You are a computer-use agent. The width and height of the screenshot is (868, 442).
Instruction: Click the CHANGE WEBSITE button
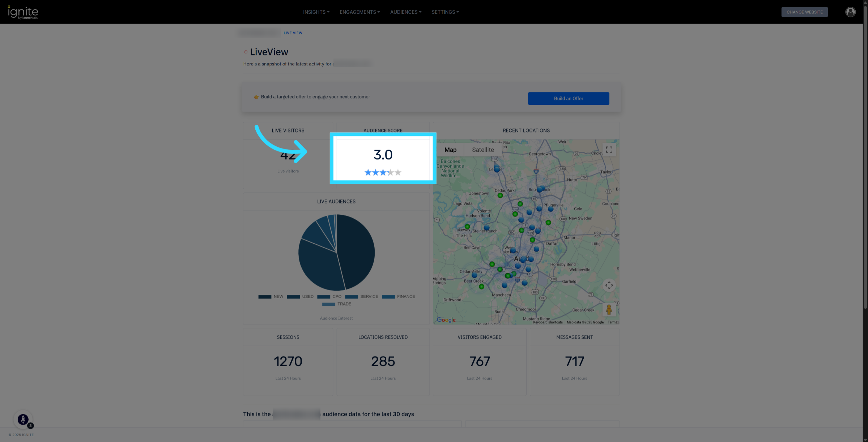click(x=804, y=12)
